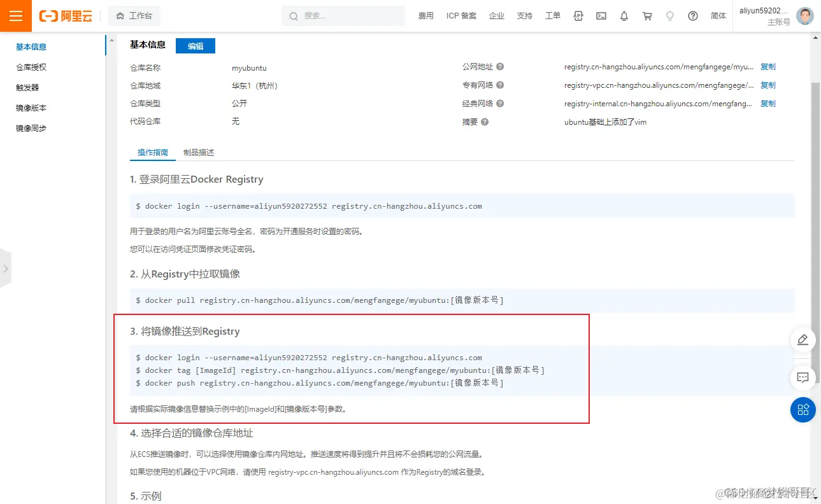Focus the 搜索 search box
The width and height of the screenshot is (821, 504).
pyautogui.click(x=343, y=16)
